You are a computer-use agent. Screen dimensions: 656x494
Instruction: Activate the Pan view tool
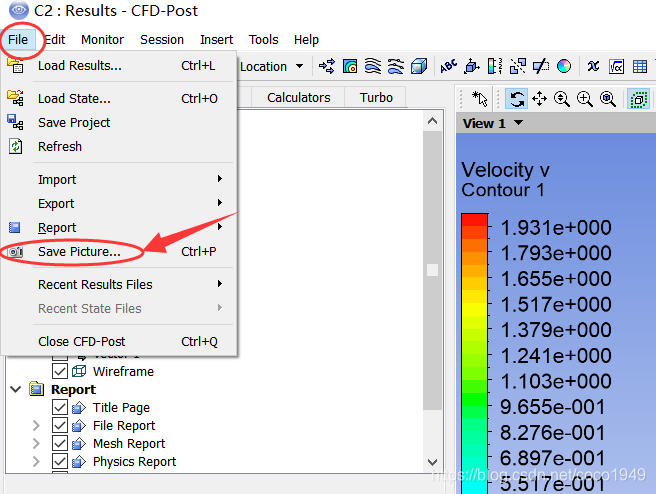(x=539, y=99)
